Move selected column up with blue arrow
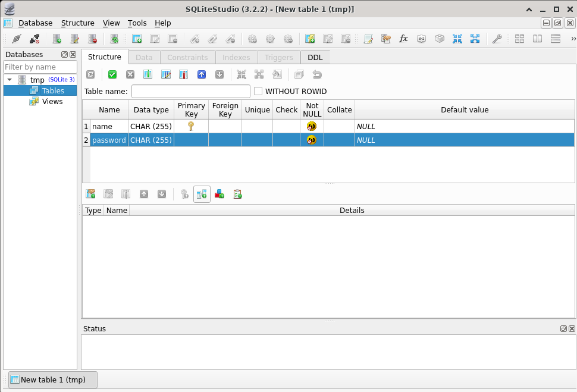The image size is (577, 392). tap(202, 75)
